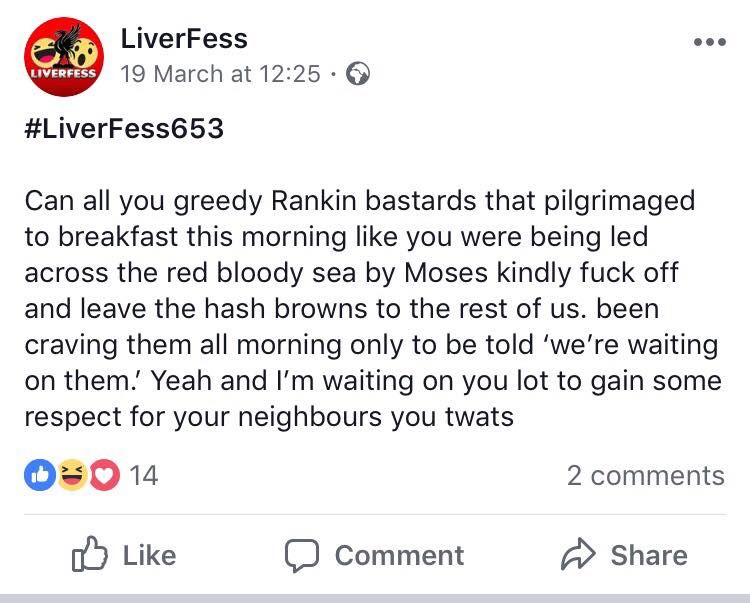Open the three-dot post options menu
Viewport: 750px width, 603px height.
pos(710,42)
